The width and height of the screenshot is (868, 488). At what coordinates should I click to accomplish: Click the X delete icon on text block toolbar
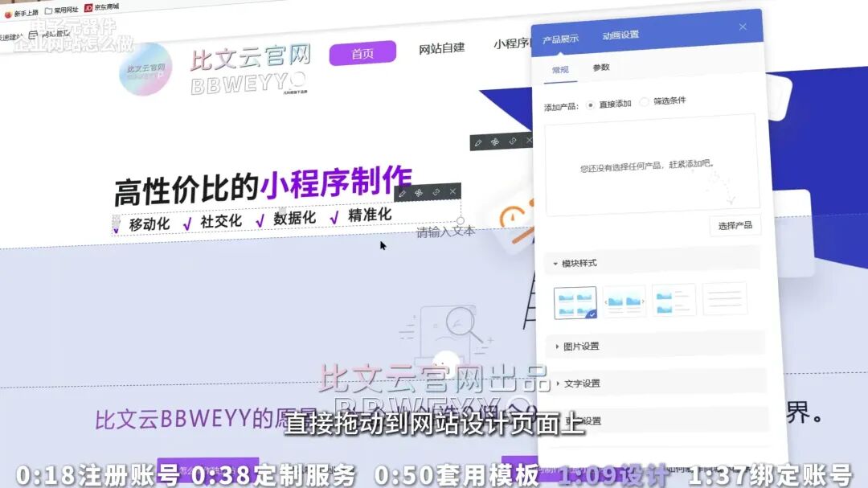tap(452, 192)
